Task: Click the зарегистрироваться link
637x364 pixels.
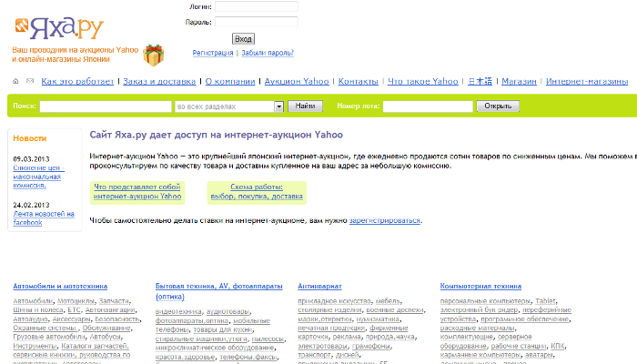Action: tap(385, 220)
